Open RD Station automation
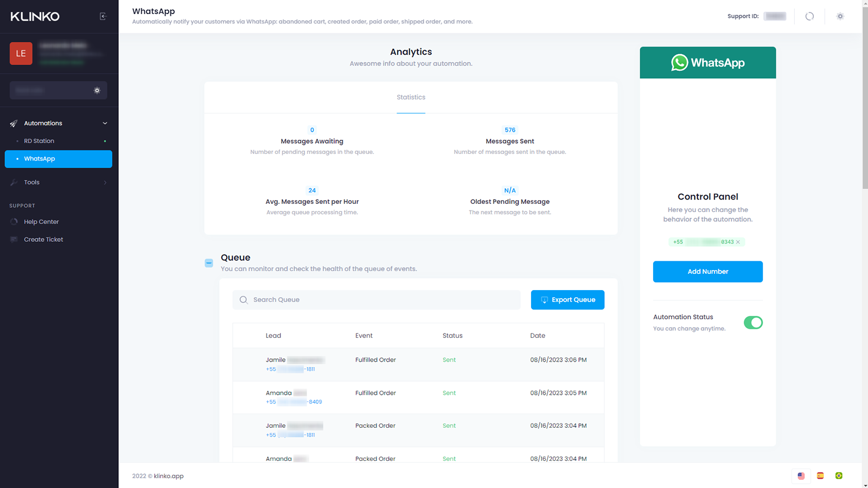 pos(59,141)
